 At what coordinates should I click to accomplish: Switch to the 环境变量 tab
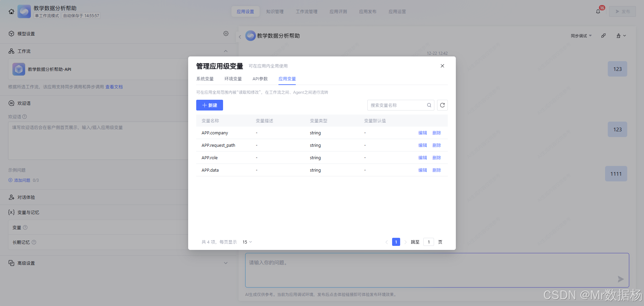pyautogui.click(x=233, y=79)
